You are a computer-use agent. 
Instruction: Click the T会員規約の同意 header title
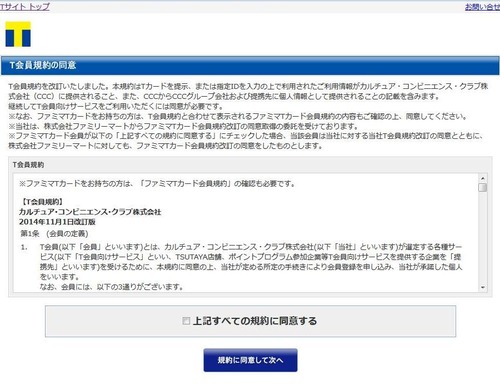[43, 65]
